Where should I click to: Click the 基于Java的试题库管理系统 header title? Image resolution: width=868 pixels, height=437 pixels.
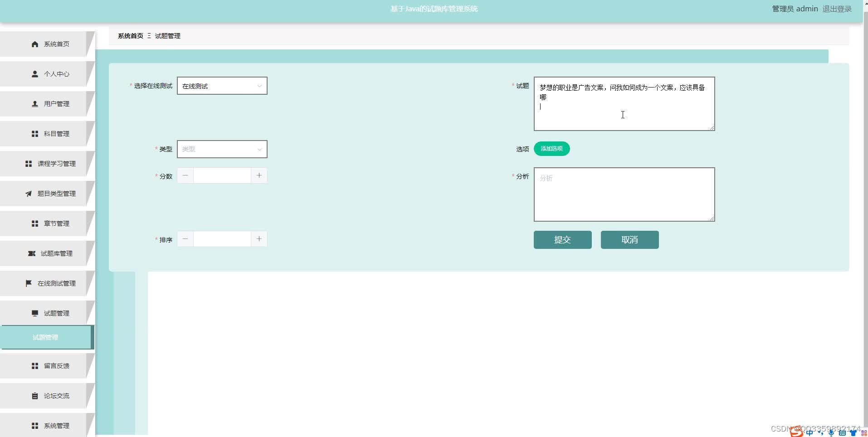point(434,9)
